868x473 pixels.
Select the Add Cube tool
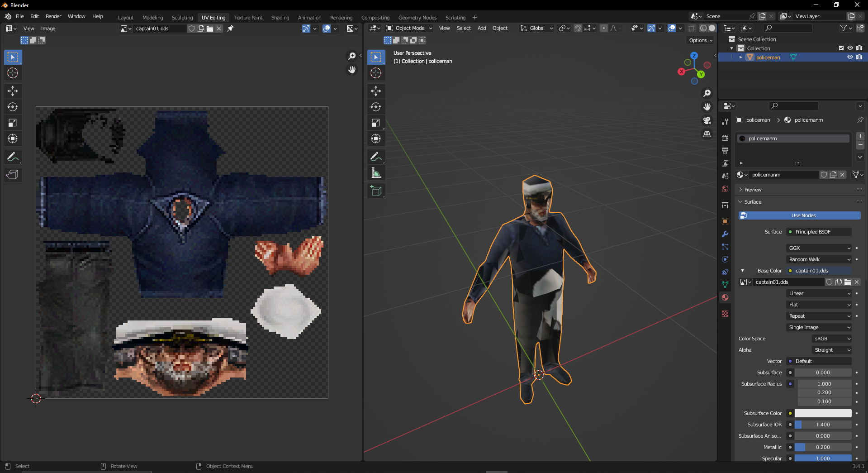coord(376,191)
